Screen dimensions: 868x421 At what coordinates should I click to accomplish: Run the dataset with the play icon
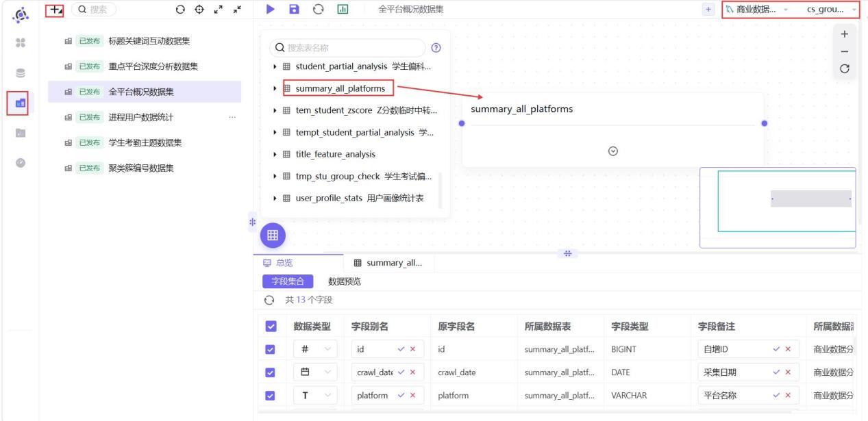click(x=271, y=10)
